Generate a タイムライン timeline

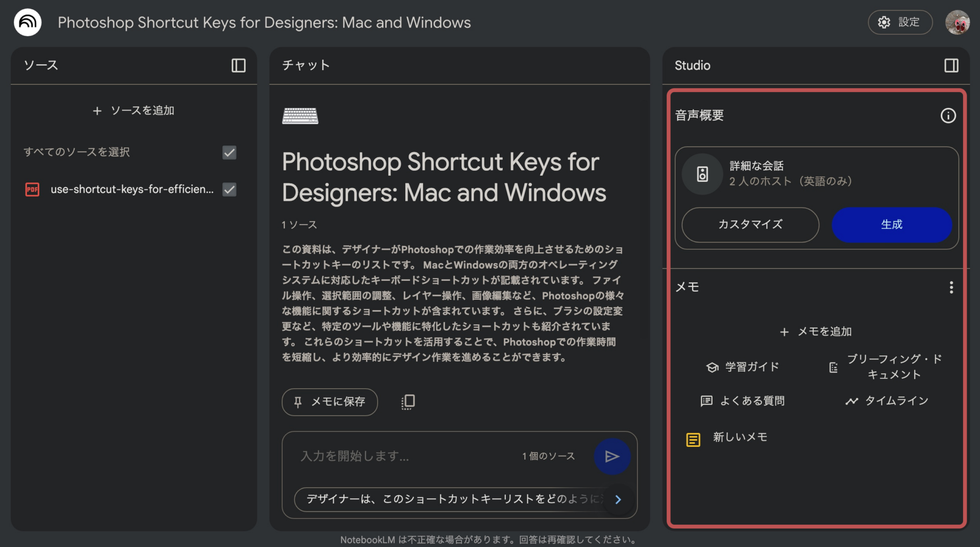pyautogui.click(x=886, y=401)
